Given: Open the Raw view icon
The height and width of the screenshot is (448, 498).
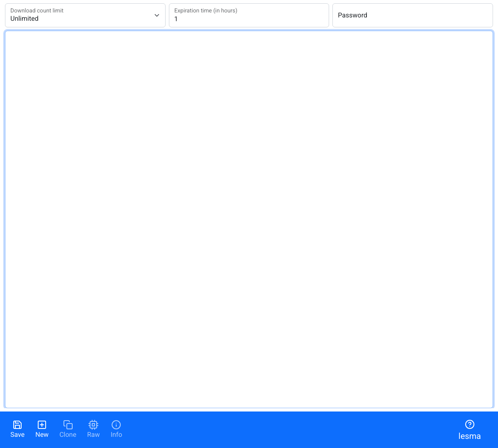Looking at the screenshot, I should point(93,425).
